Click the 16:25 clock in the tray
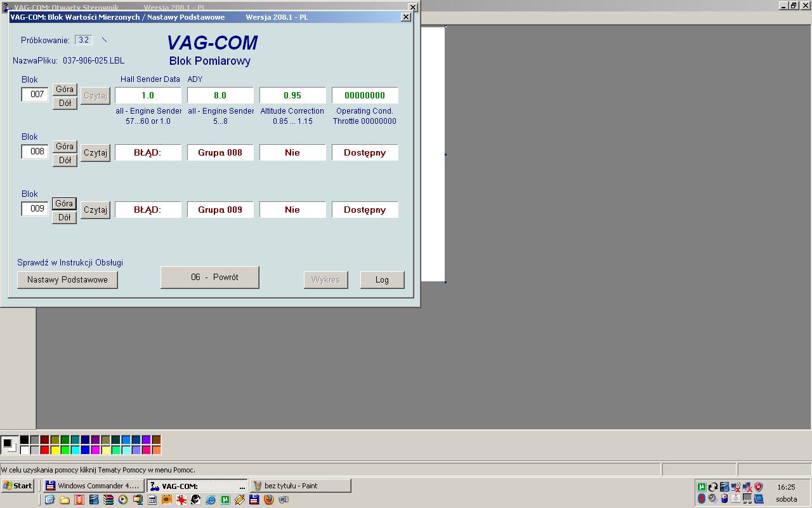The image size is (812, 508). 786,487
